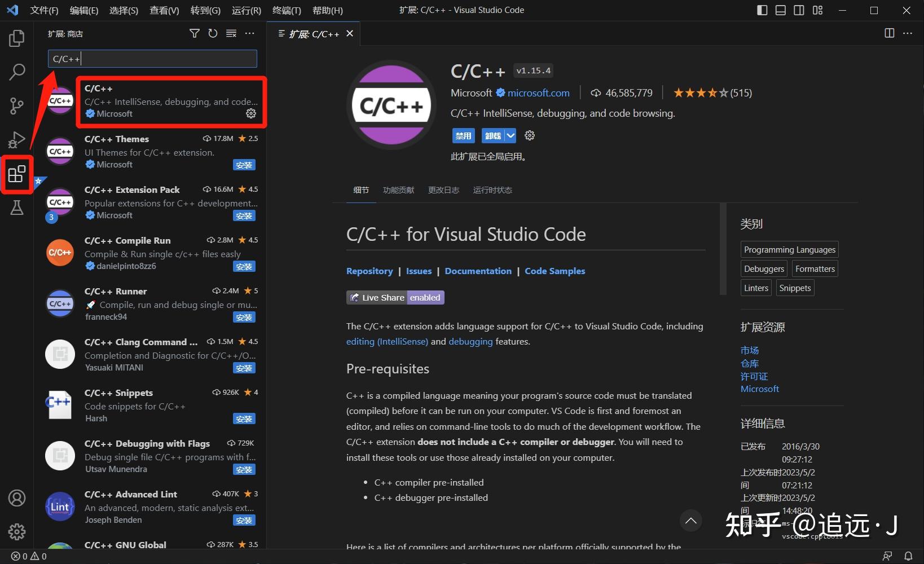Toggle the Primary Side Bar visibility
This screenshot has width=924, height=564.
pos(762,10)
